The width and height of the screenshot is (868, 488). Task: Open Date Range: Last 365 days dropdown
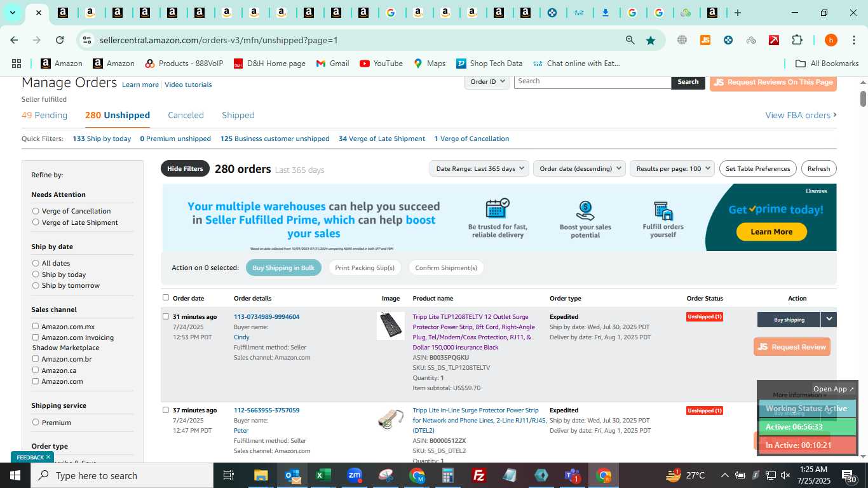pos(479,168)
